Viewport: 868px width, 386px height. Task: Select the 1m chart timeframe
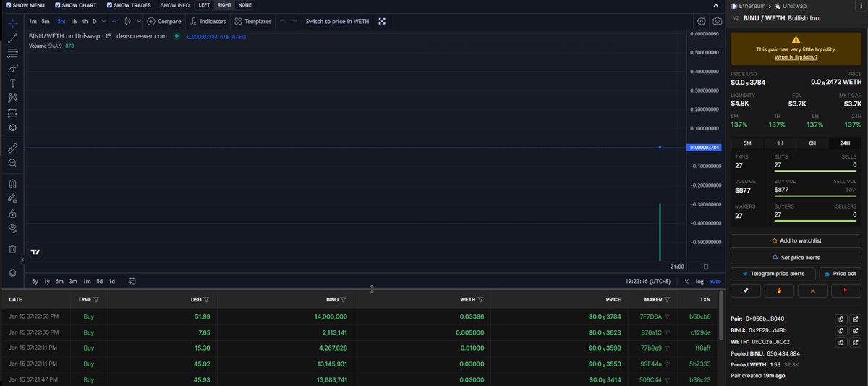(33, 22)
